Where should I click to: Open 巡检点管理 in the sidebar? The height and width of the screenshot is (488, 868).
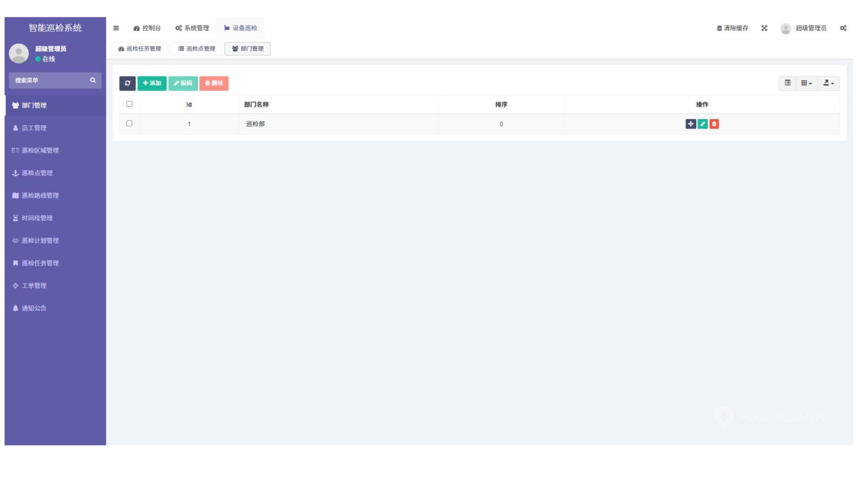[55, 173]
